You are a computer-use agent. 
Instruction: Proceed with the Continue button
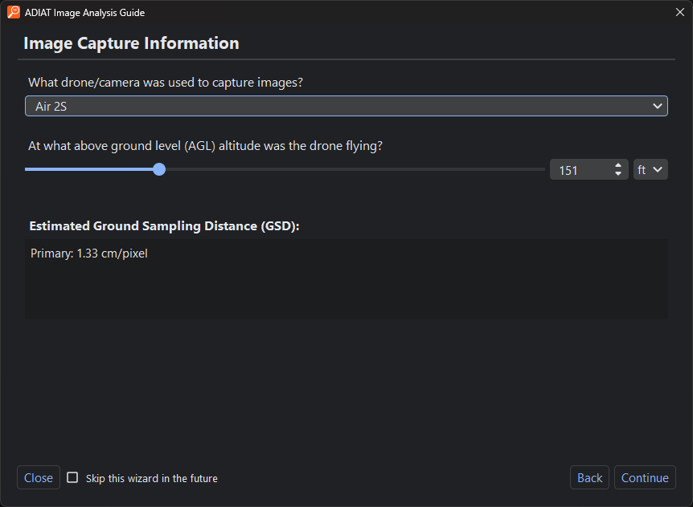(x=644, y=478)
